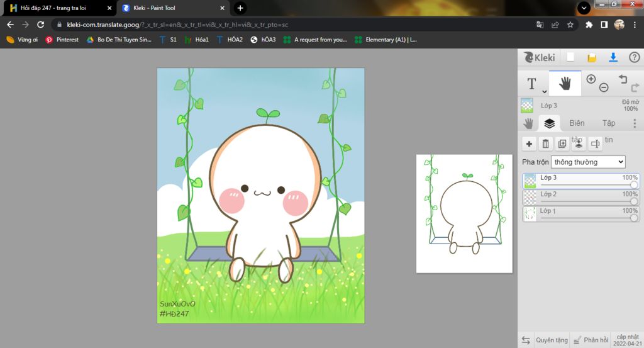Open Bo De Thi Tuyen Sin bookmark
Screen dimensions: 644x348
click(x=119, y=40)
